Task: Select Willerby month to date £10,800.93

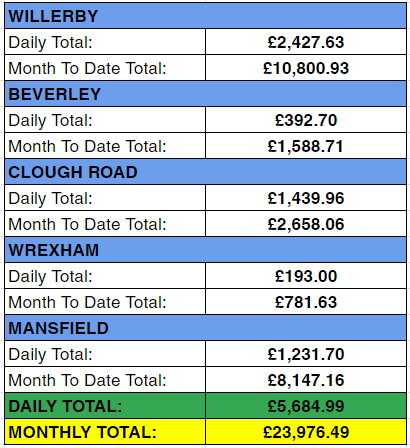Action: click(306, 68)
